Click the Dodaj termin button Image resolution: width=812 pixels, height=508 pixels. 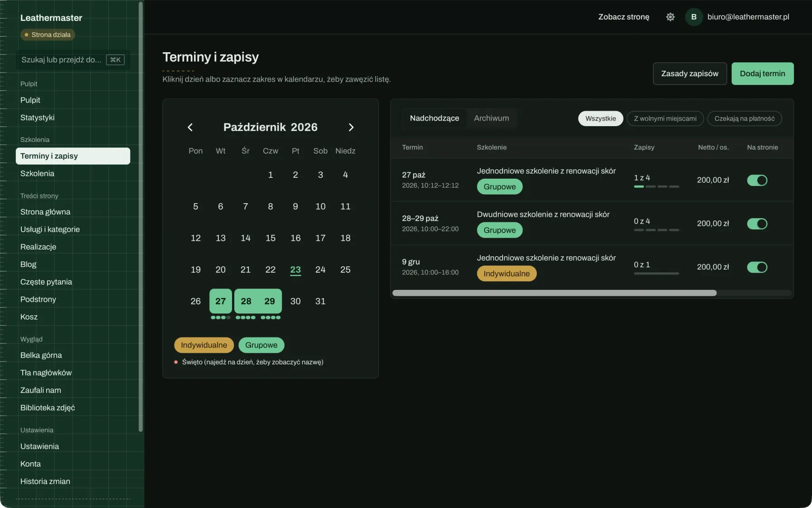[762, 73]
